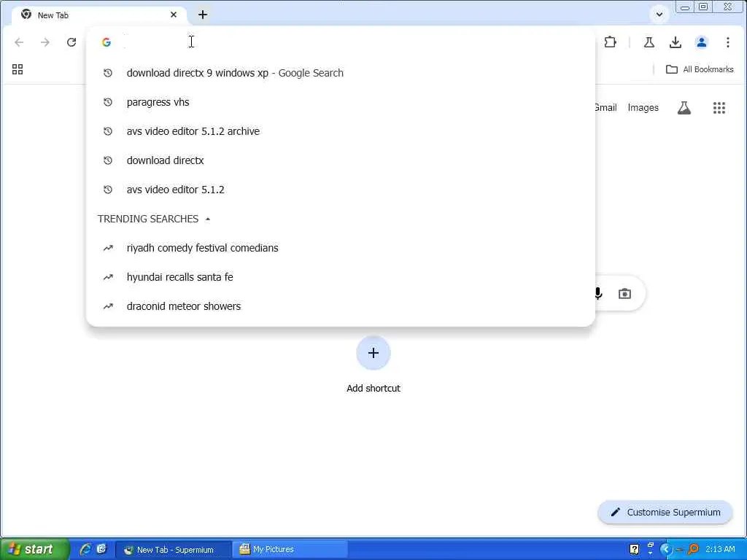This screenshot has height=560, width=747.
Task: Collapse the Trending Searches section
Action: pos(208,219)
